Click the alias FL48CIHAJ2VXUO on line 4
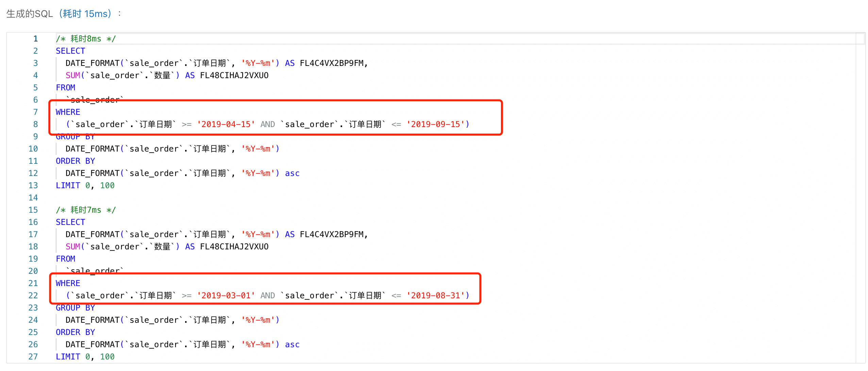The image size is (868, 371). pos(234,75)
